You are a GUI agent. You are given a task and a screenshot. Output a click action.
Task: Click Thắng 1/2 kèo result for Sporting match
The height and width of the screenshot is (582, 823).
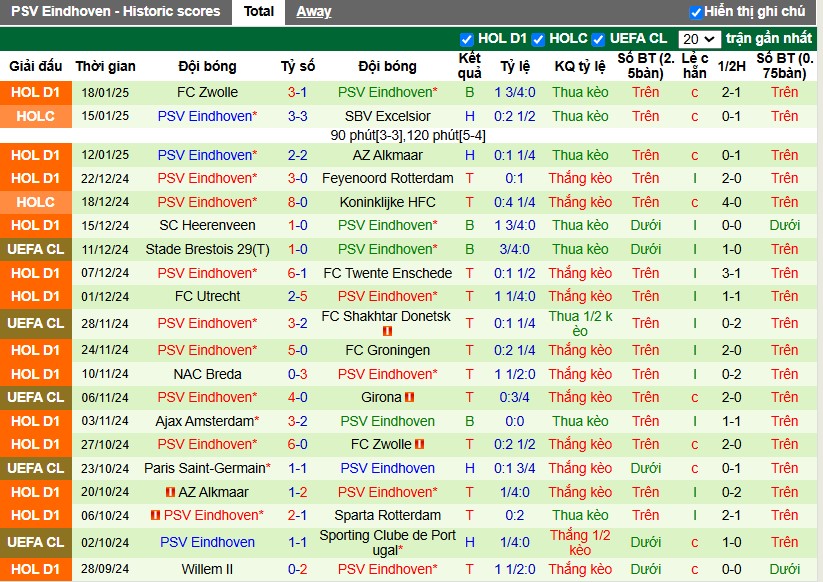[580, 542]
